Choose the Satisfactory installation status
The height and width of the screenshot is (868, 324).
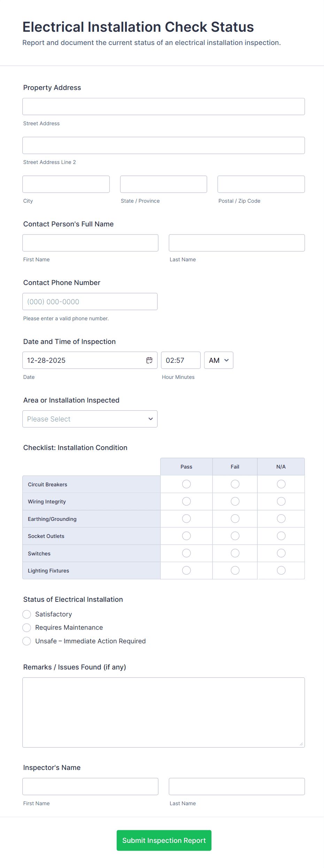pos(26,614)
